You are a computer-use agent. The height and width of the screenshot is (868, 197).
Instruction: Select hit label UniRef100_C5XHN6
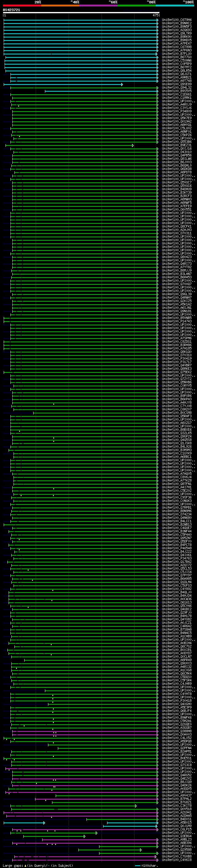(177, 61)
